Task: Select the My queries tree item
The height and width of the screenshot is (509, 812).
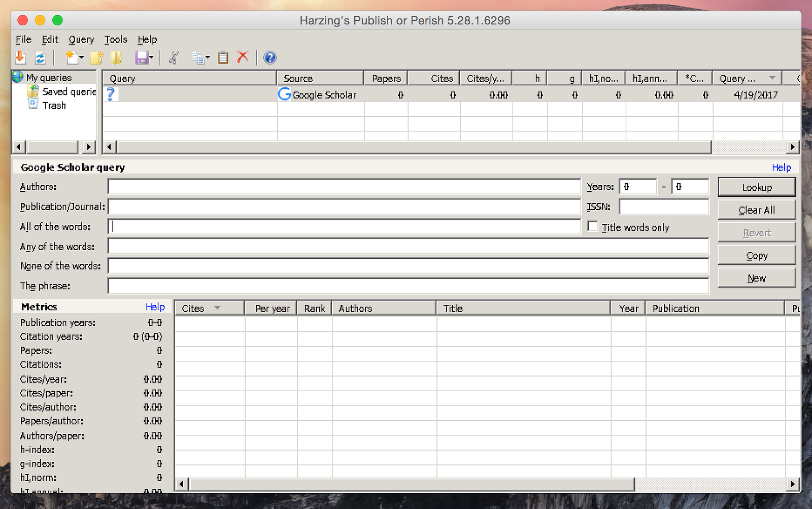Action: 49,78
